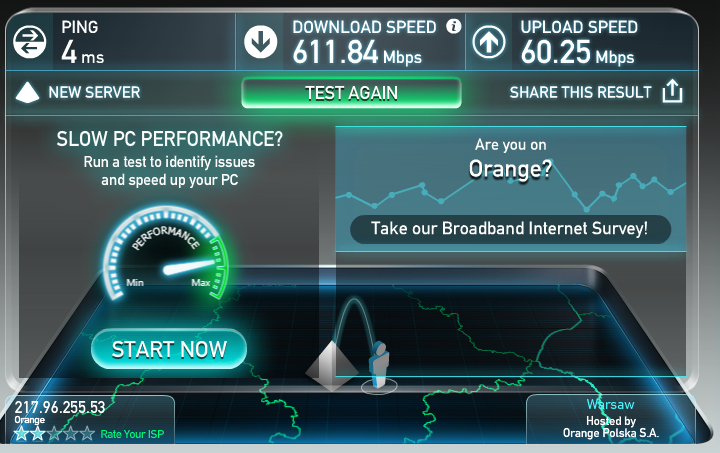Image resolution: width=720 pixels, height=453 pixels.
Task: Click the Rate Your ISP link
Action: [132, 434]
